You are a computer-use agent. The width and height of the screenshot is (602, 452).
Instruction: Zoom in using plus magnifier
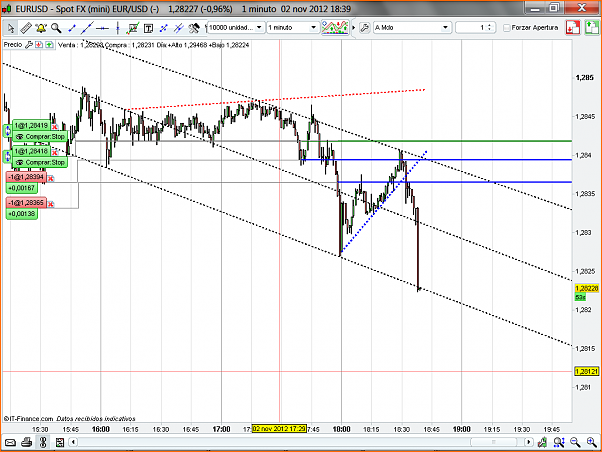pyautogui.click(x=592, y=443)
